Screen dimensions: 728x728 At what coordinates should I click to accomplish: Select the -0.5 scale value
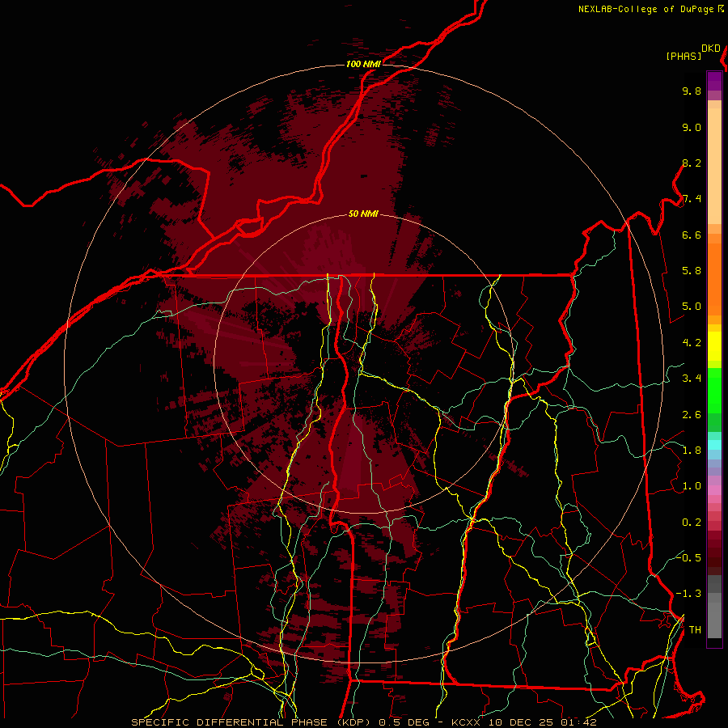688,557
